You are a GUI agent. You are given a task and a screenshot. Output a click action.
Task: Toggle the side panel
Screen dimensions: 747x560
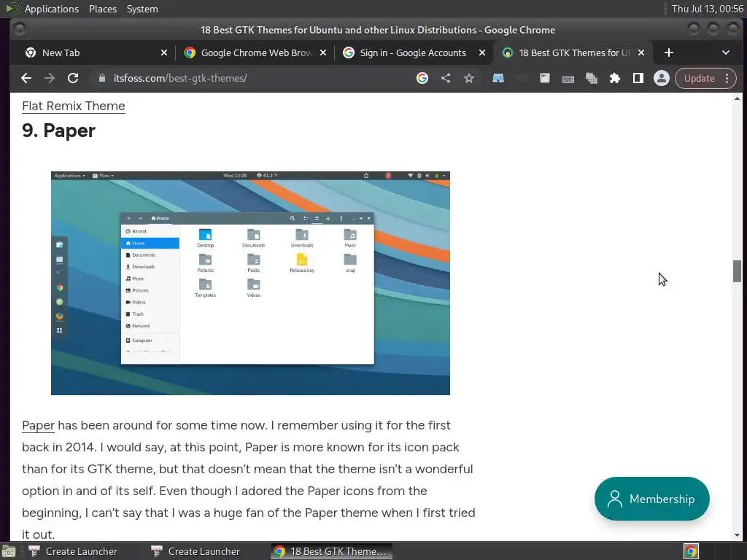coord(638,79)
